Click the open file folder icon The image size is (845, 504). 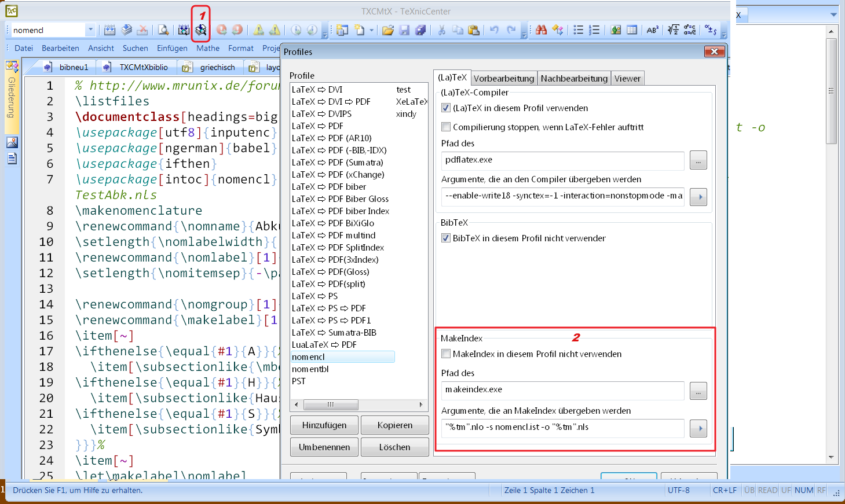click(388, 30)
